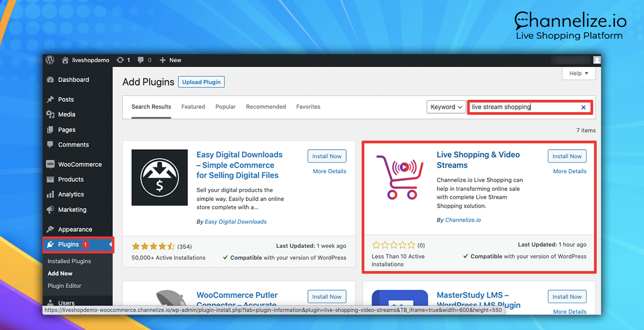The height and width of the screenshot is (330, 644).
Task: Open Easy Digital Downloads plugin title link
Action: [239, 165]
